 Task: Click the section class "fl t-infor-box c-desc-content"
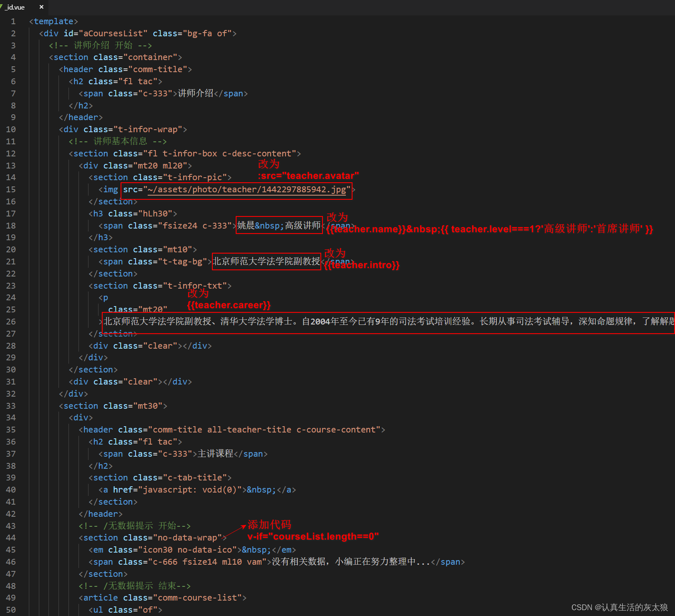coord(185,153)
